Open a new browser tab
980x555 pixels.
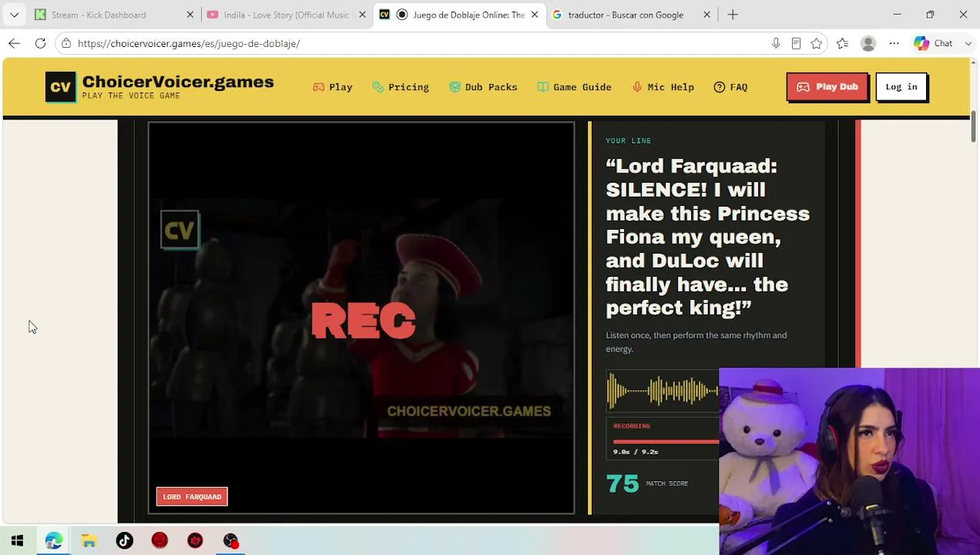(733, 15)
